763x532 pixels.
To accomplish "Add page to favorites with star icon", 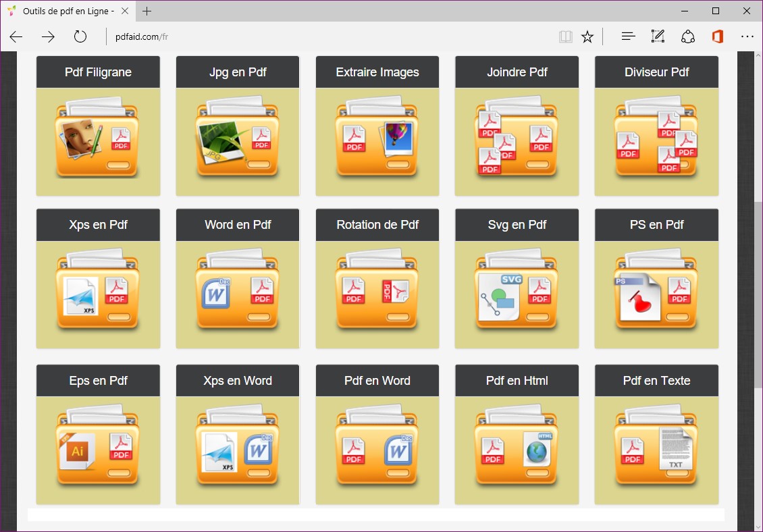I will [x=587, y=36].
